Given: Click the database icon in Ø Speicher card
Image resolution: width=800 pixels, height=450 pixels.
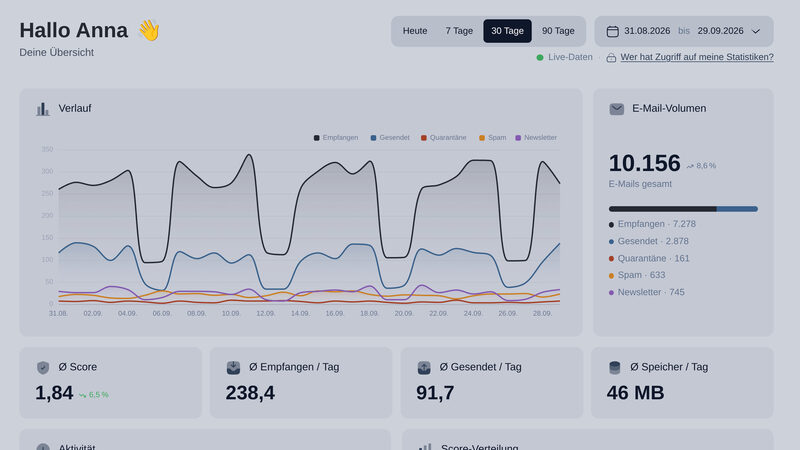Looking at the screenshot, I should coord(614,367).
